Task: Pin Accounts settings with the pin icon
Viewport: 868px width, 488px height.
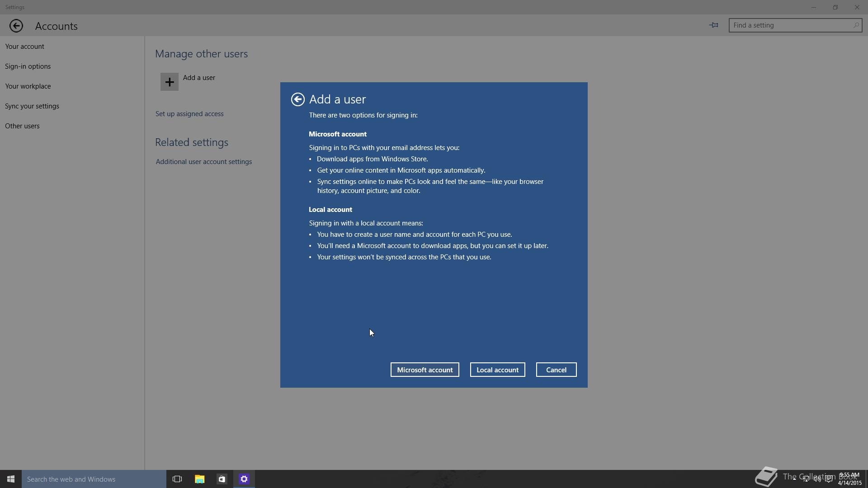Action: pos(714,25)
